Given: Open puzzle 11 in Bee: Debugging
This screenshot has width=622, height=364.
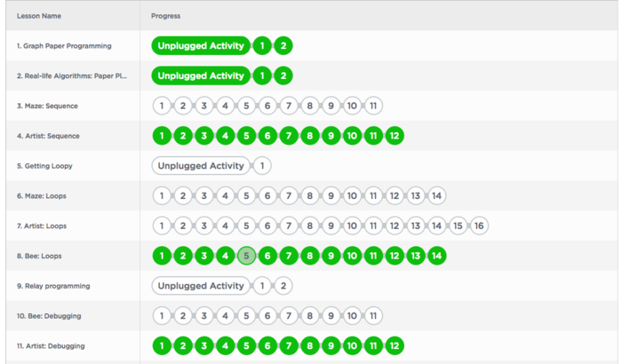Looking at the screenshot, I should point(374,315).
